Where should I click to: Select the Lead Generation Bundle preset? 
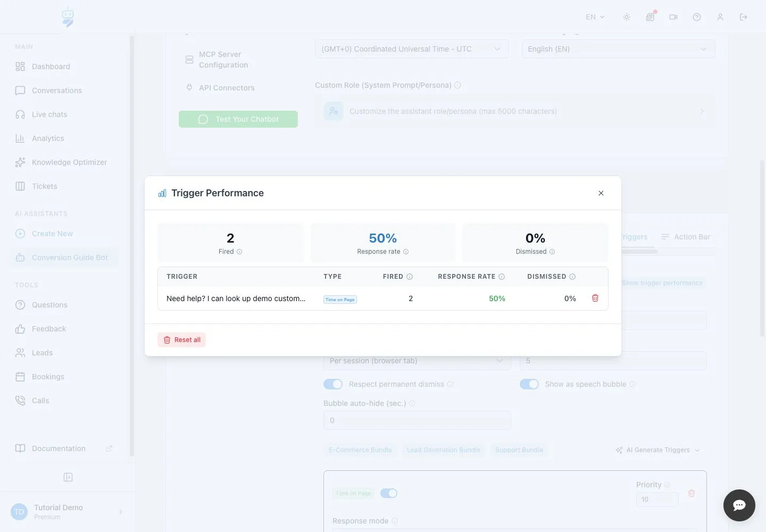pyautogui.click(x=444, y=450)
